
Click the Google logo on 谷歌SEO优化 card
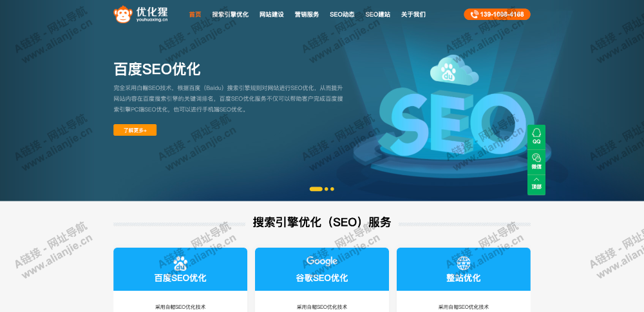(x=321, y=261)
